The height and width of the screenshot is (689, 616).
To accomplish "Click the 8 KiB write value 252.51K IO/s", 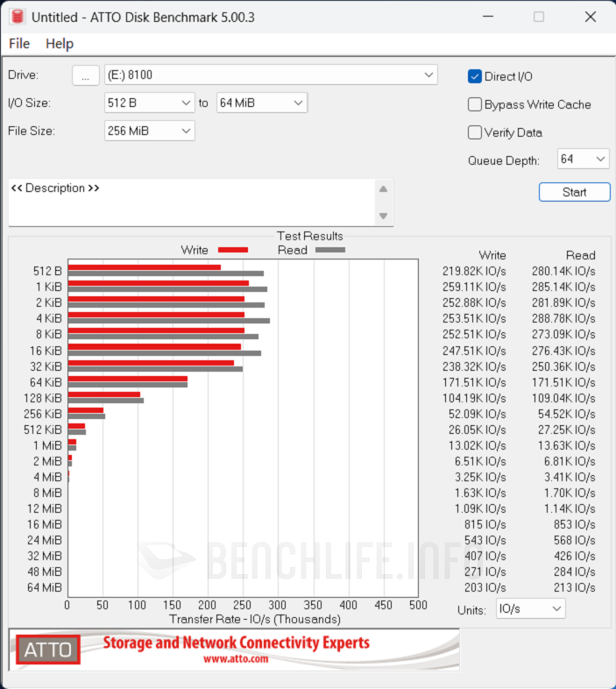I will pyautogui.click(x=474, y=334).
